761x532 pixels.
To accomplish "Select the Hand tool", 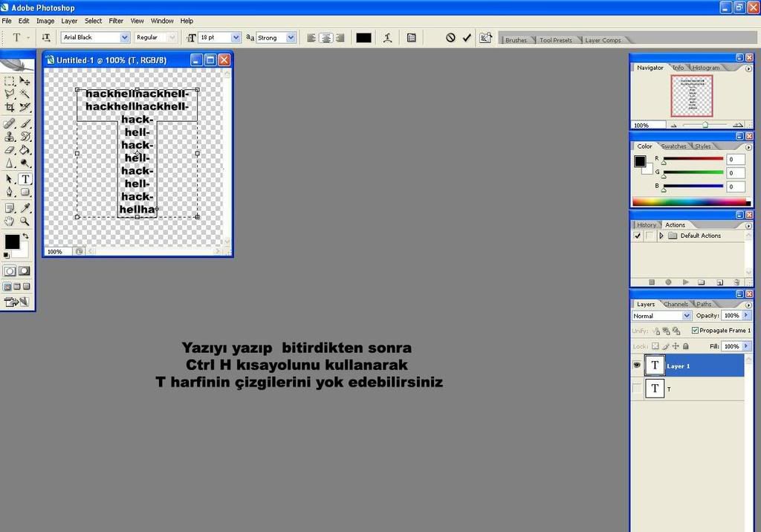I will coord(10,221).
